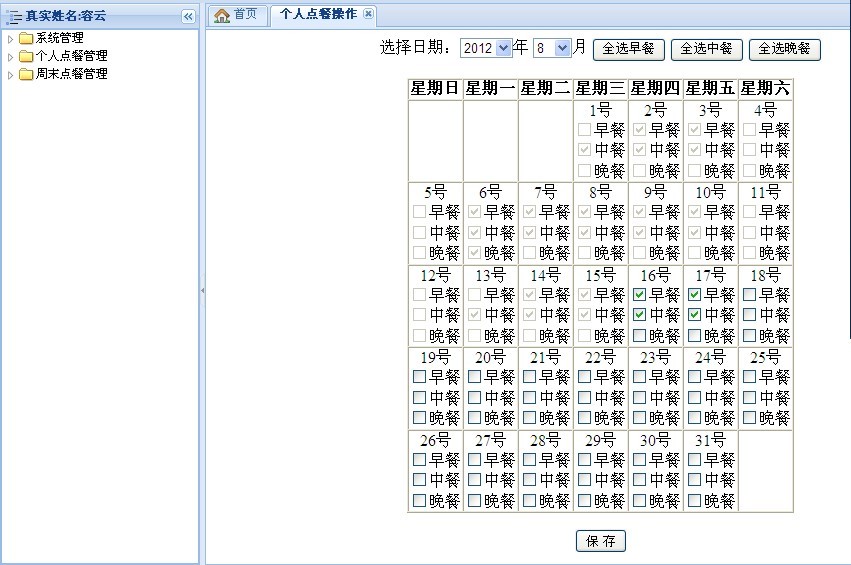Check 早餐 for the 19号
The width and height of the screenshot is (851, 565).
click(x=419, y=377)
